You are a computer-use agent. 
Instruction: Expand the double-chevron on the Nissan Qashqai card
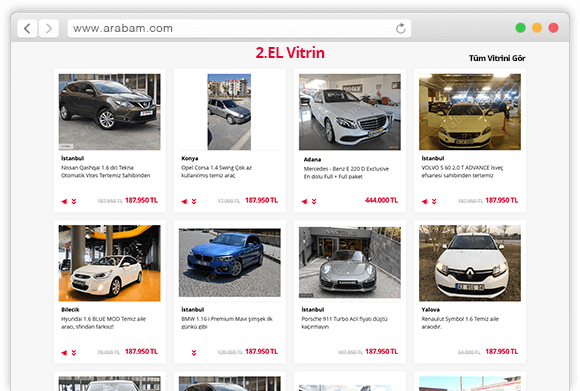(74, 201)
